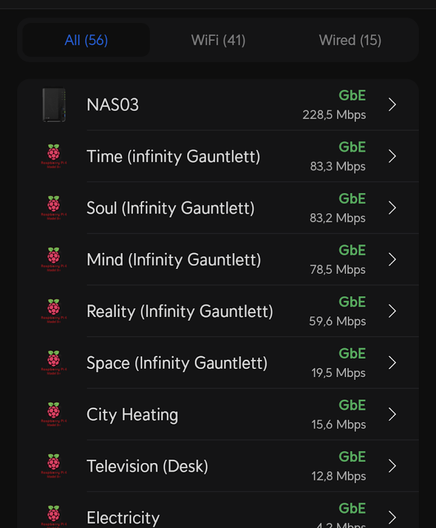Click Raspberry Pi icon for Television (Desk)
Image resolution: width=436 pixels, height=528 pixels.
pos(54,465)
